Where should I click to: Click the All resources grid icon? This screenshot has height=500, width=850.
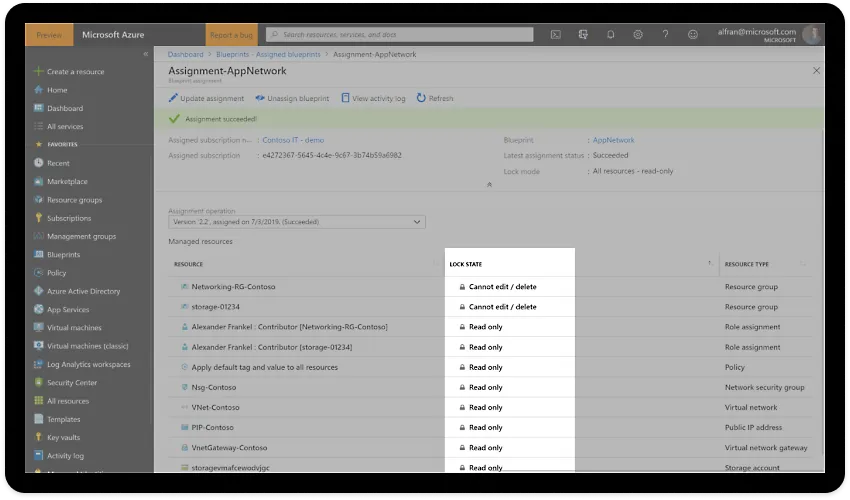(38, 401)
